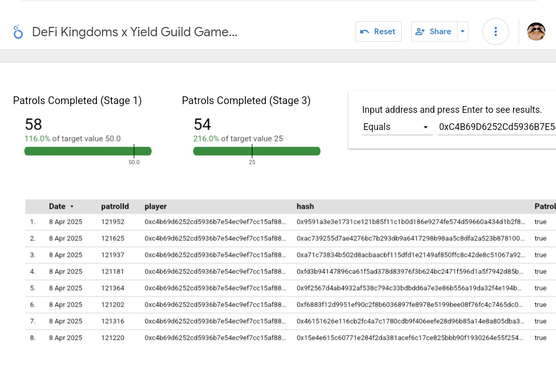Image resolution: width=556 pixels, height=392 pixels.
Task: Click the Share button
Action: point(434,32)
